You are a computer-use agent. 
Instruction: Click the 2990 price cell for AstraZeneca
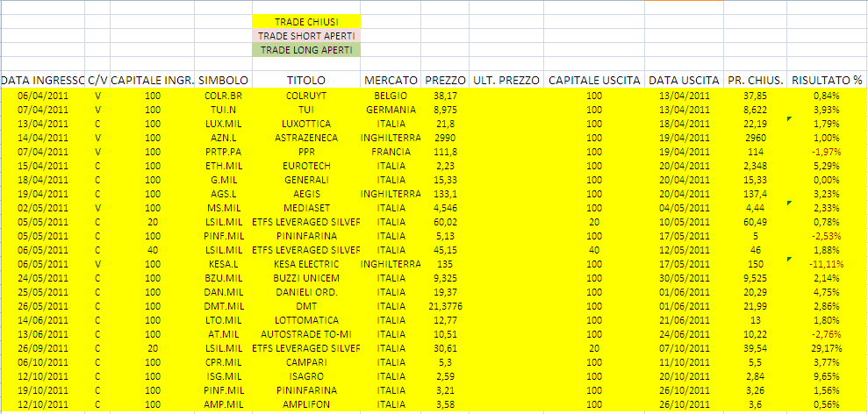(x=444, y=138)
